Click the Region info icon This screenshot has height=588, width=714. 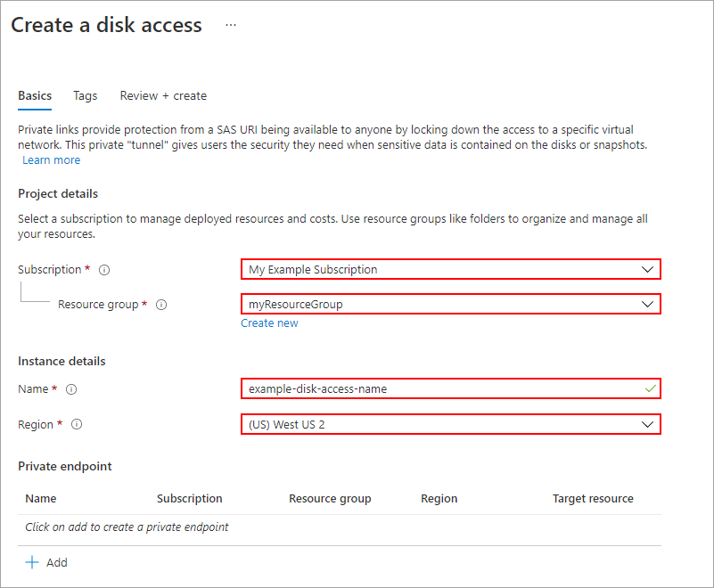pos(77,425)
